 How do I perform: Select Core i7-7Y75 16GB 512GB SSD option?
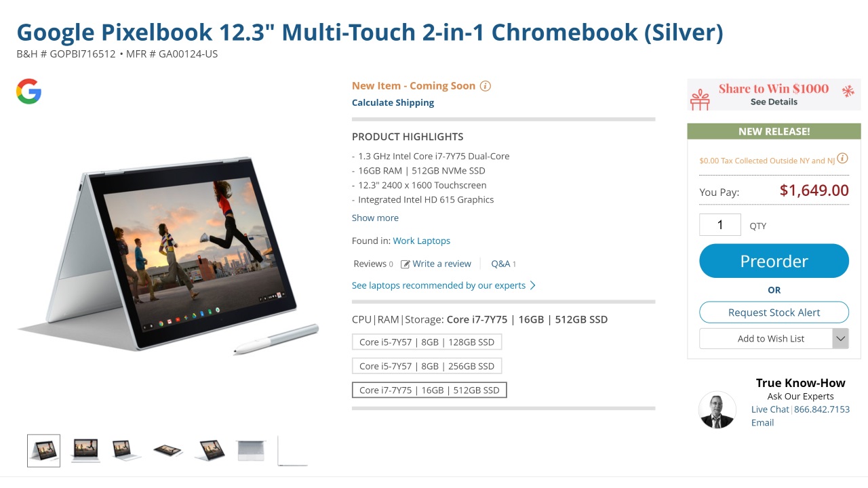coord(429,390)
